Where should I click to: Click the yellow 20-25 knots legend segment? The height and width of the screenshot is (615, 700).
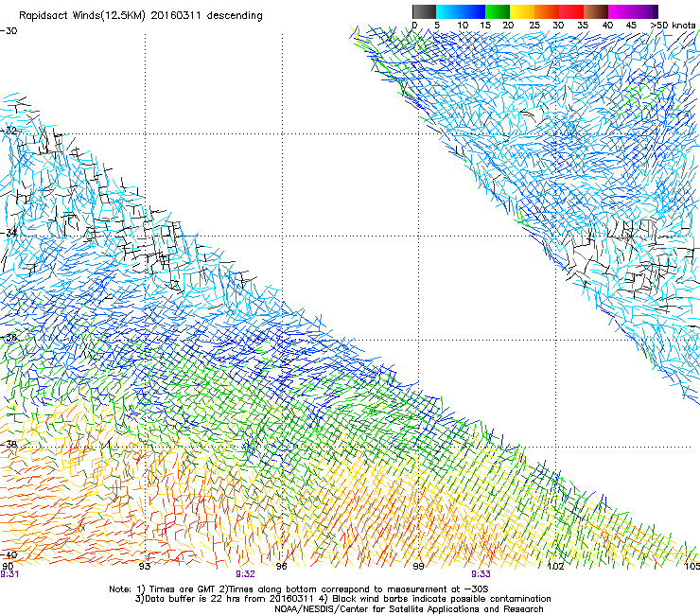[522, 11]
